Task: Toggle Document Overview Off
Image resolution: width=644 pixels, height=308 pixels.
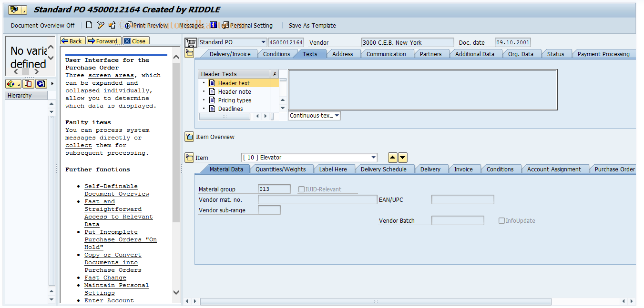Action: 42,26
